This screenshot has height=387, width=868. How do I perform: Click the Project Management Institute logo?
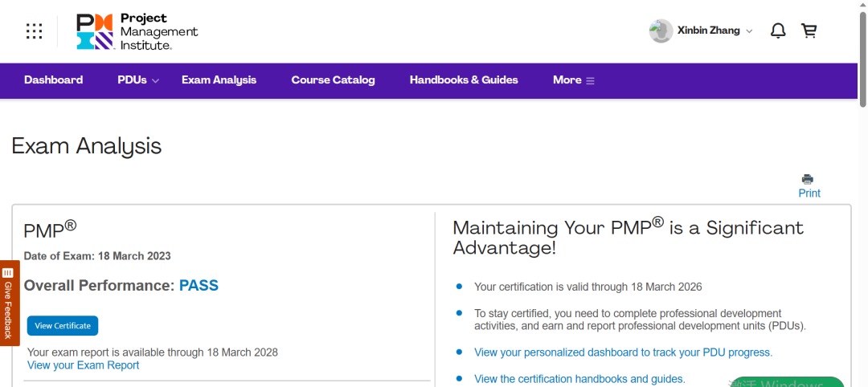137,31
